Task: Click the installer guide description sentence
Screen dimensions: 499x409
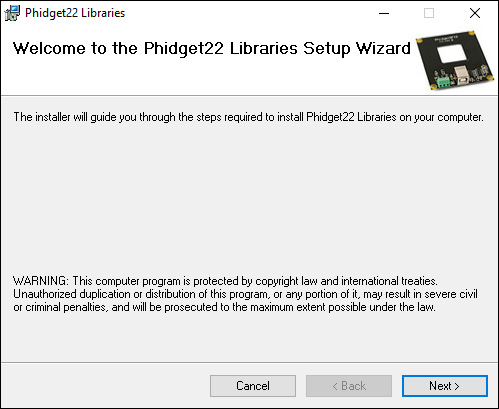Action: point(248,117)
